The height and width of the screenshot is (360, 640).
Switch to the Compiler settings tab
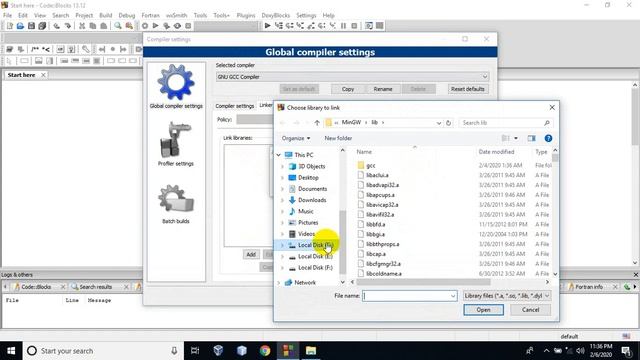(x=235, y=106)
